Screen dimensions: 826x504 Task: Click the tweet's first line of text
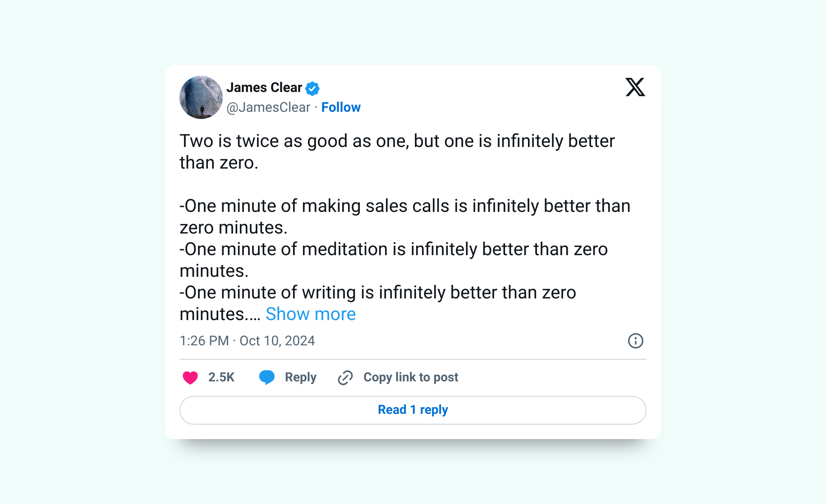click(397, 141)
